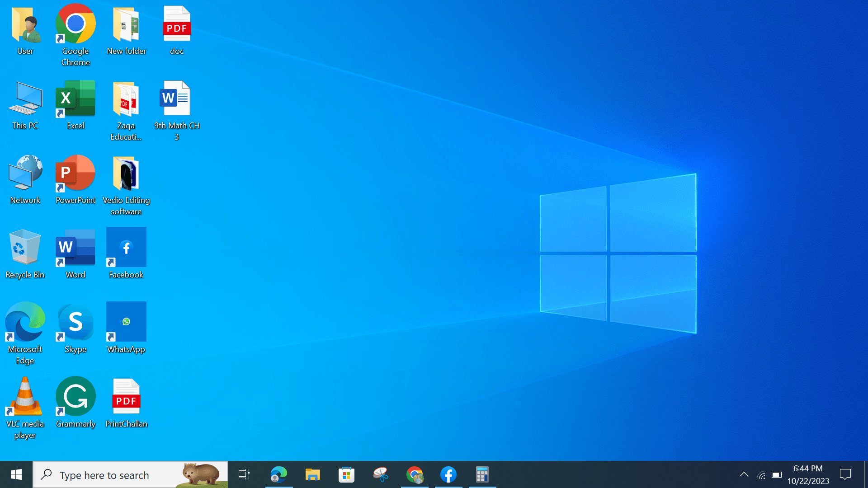Open the Wi-Fi network flyout
The width and height of the screenshot is (868, 488).
[x=761, y=475]
